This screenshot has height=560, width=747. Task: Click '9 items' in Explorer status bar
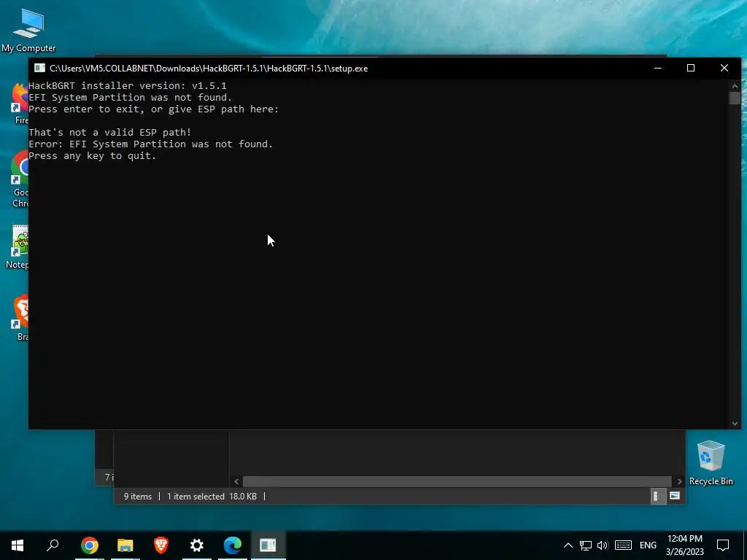pyautogui.click(x=138, y=496)
